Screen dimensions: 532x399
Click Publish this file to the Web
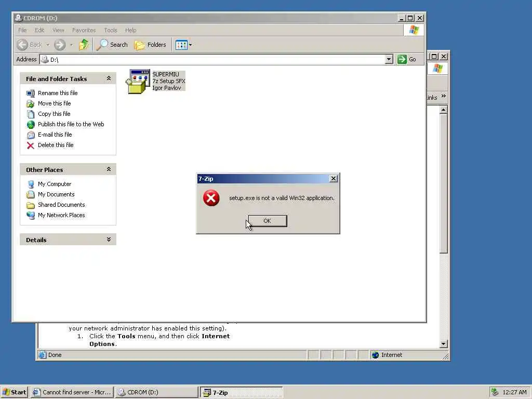tap(71, 124)
